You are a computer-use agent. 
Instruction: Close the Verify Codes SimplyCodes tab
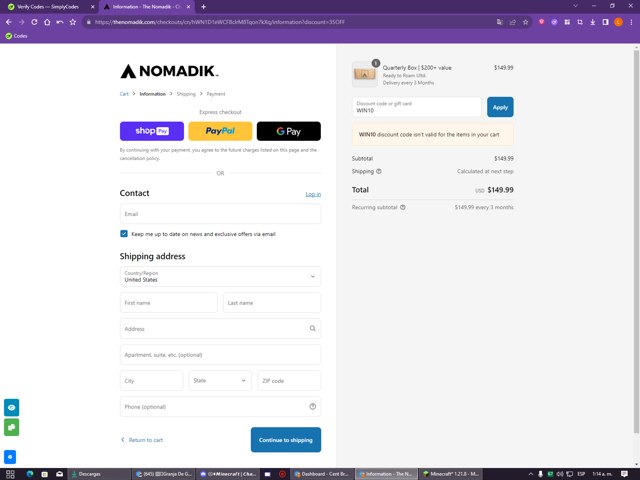(x=92, y=7)
